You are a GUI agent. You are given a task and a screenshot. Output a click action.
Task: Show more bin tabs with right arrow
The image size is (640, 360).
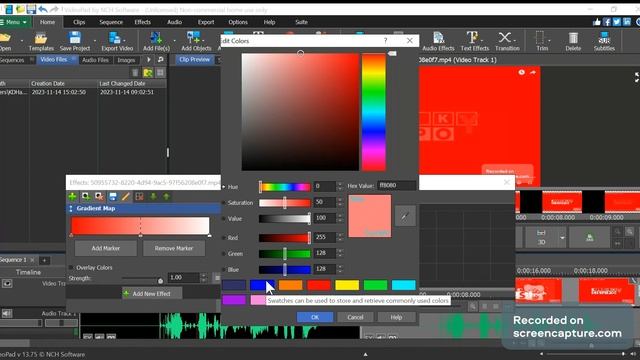coord(149,60)
